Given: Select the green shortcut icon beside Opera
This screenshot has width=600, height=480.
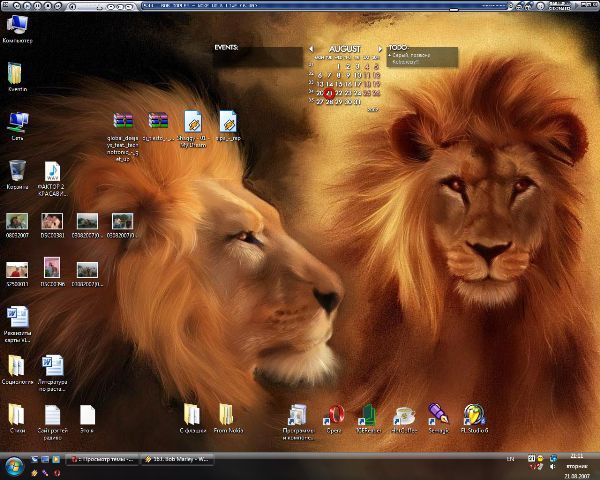Looking at the screenshot, I should [x=368, y=418].
